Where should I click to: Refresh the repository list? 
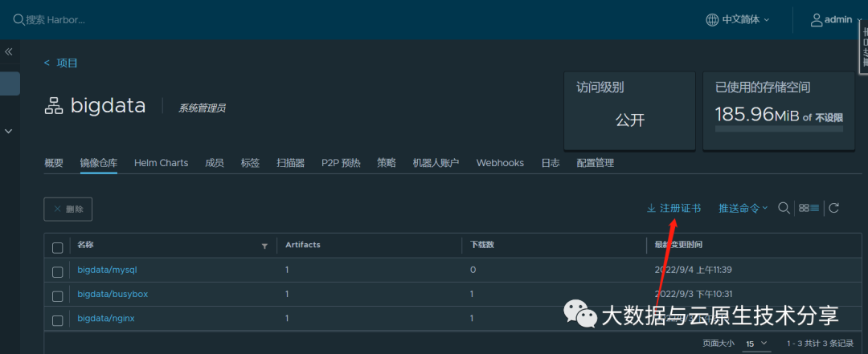pyautogui.click(x=833, y=208)
